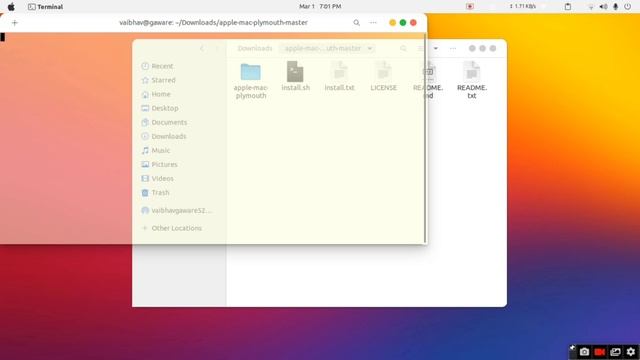Click the green maximize button of Terminal
This screenshot has height=360, width=640.
[x=403, y=23]
